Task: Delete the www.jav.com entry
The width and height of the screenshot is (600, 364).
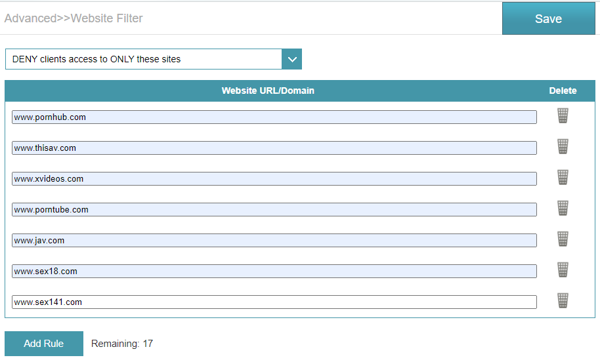Action: point(563,239)
